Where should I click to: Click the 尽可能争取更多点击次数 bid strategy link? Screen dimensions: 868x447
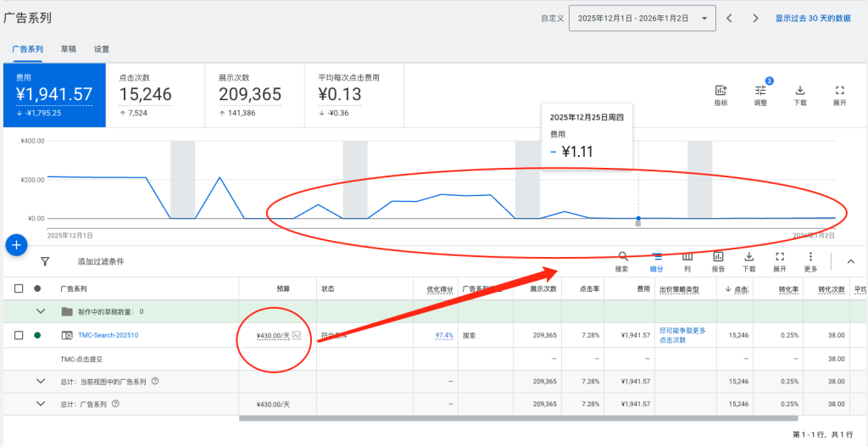[x=682, y=335]
